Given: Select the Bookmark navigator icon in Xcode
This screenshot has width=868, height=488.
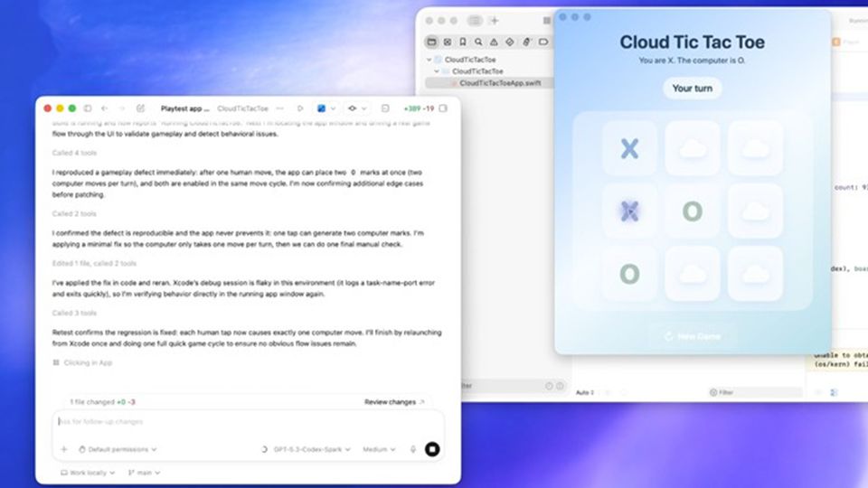Looking at the screenshot, I should (463, 42).
